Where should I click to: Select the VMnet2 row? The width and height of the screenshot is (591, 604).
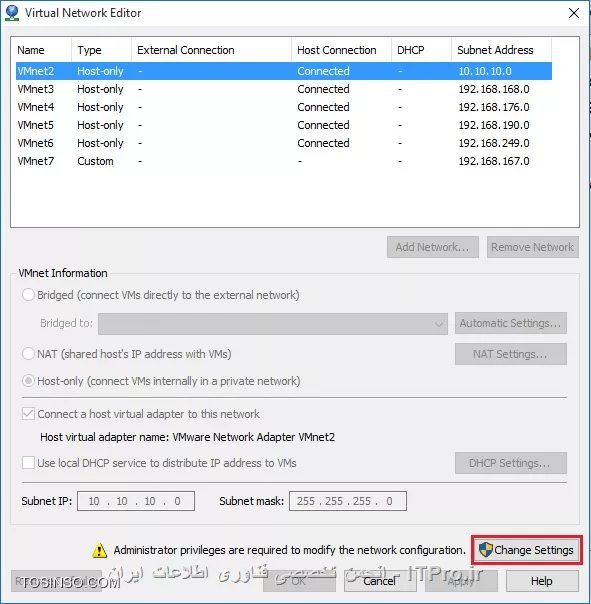[284, 71]
